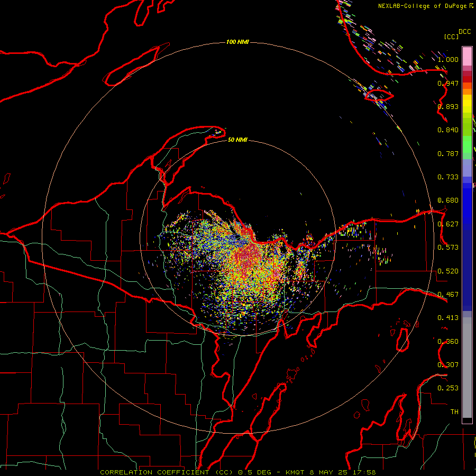Viewport: 476px width, 476px height.
Task: Click the 0.680 scale value
Action: (448, 200)
